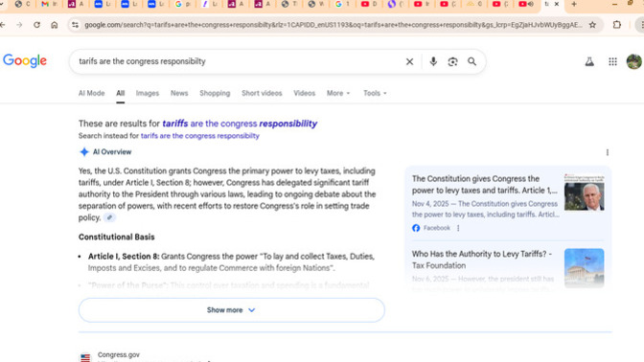Switch to AI Mode
This screenshot has height=362, width=644.
pos(92,93)
